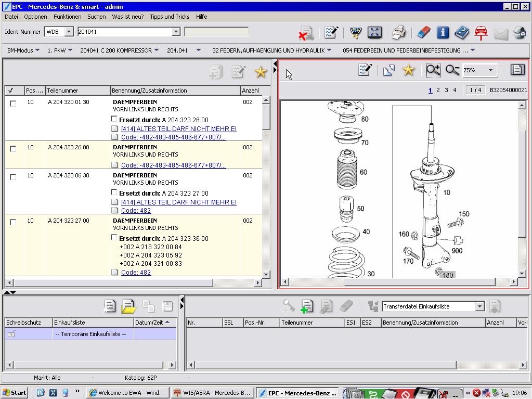Click the favorites star in parts list panel
Screen dimensions: 532x399
click(261, 72)
